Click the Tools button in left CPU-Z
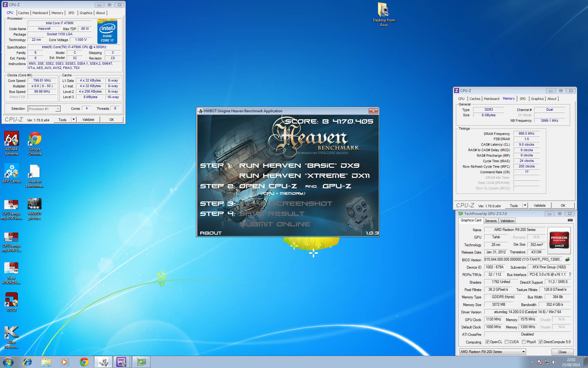 [x=62, y=120]
